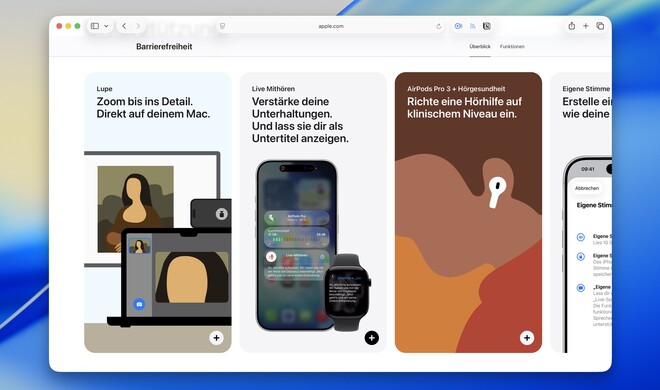Go forward to the next page

138,26
